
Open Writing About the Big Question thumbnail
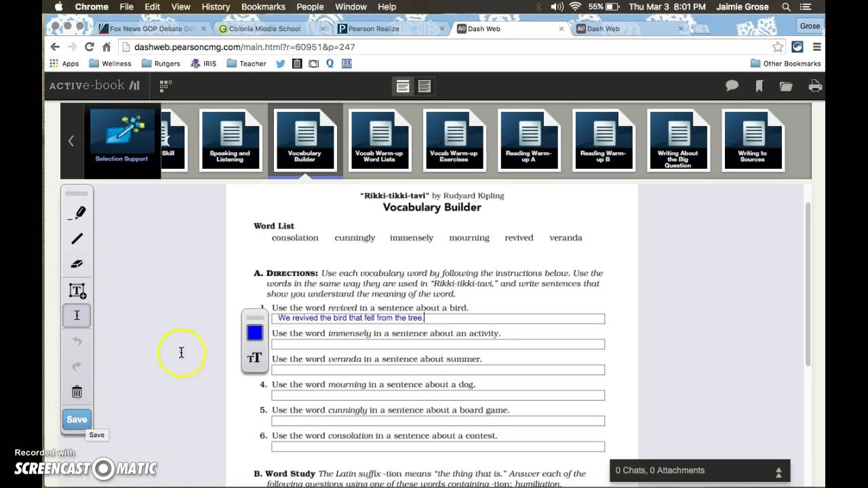[677, 140]
